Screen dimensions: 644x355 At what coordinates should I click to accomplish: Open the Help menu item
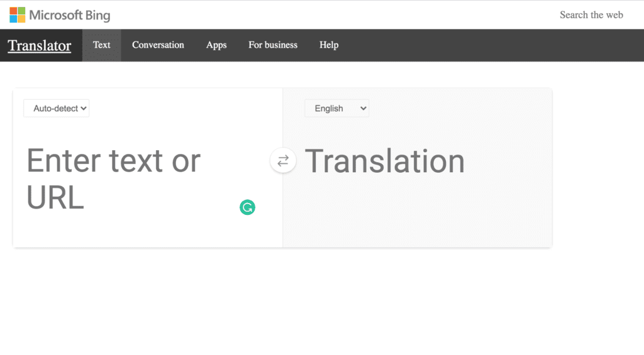tap(329, 45)
